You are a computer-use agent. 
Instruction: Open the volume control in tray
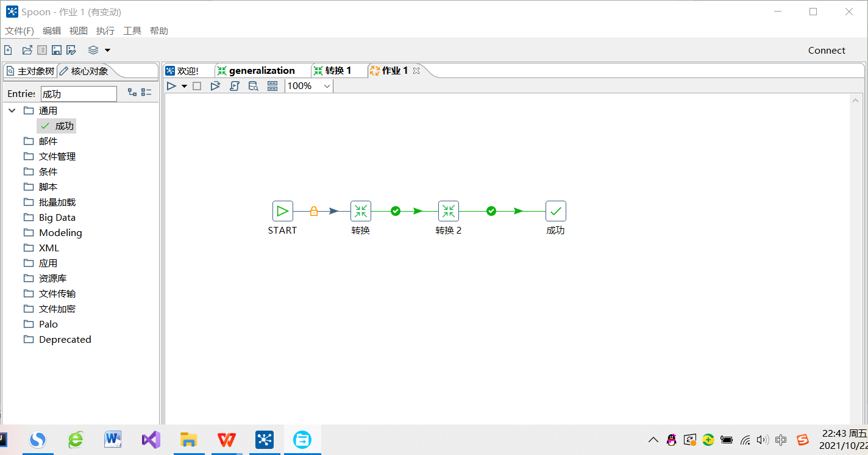pos(763,440)
